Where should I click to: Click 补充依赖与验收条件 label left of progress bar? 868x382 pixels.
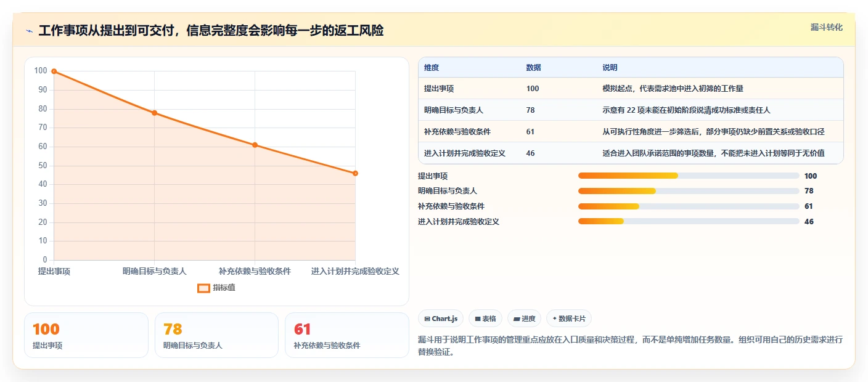click(x=451, y=206)
